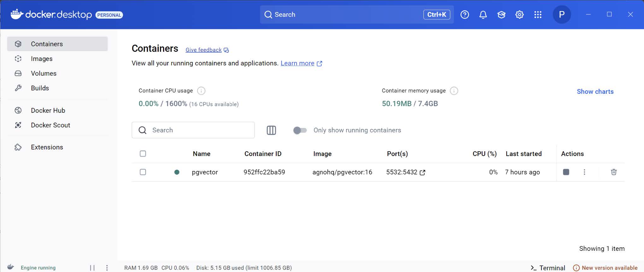The width and height of the screenshot is (644, 272).
Task: Click the containers Search field
Action: 193,130
